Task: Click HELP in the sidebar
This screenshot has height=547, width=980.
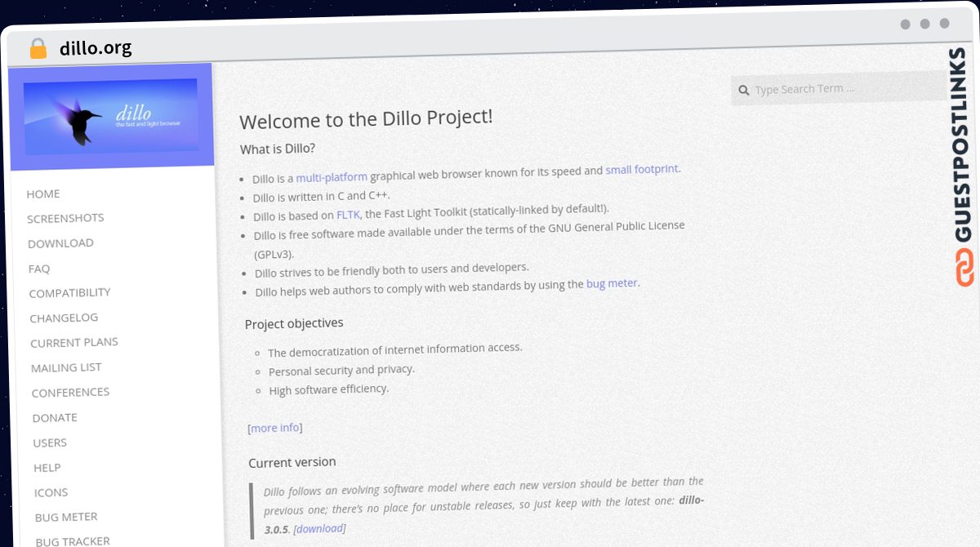Action: 47,468
